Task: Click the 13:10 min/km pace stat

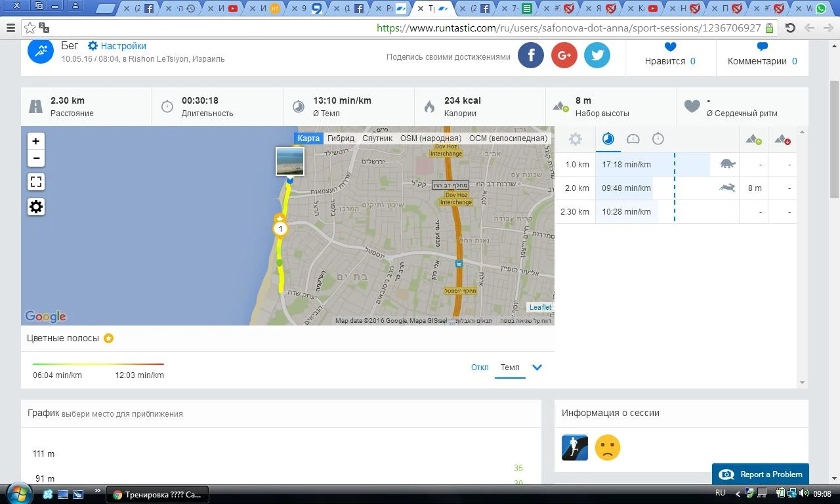Action: coord(349,106)
